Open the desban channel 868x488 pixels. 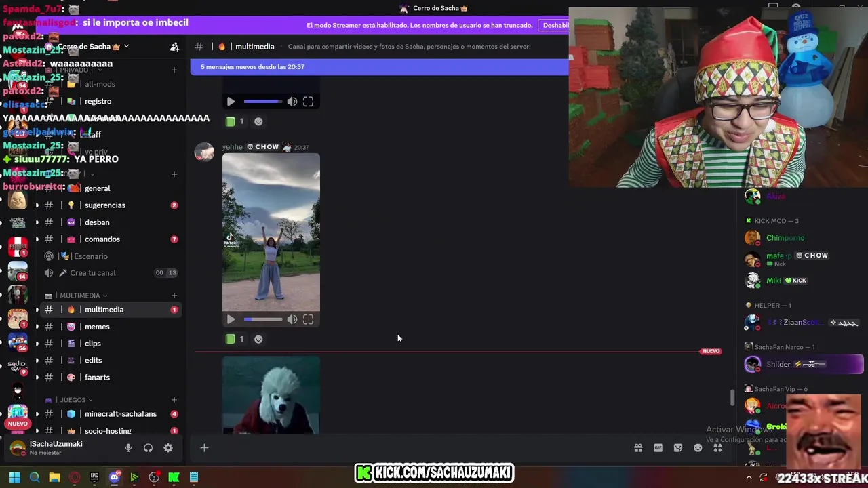(111, 222)
